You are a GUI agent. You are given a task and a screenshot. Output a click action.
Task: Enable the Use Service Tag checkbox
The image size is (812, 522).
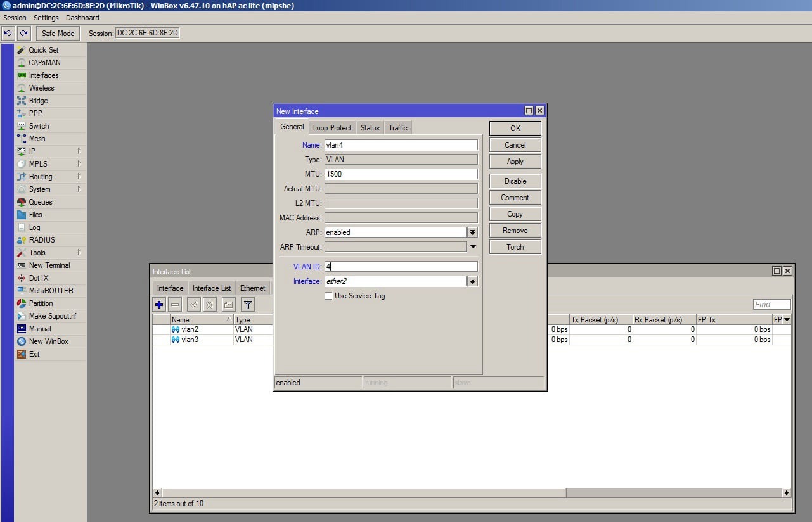(x=328, y=296)
